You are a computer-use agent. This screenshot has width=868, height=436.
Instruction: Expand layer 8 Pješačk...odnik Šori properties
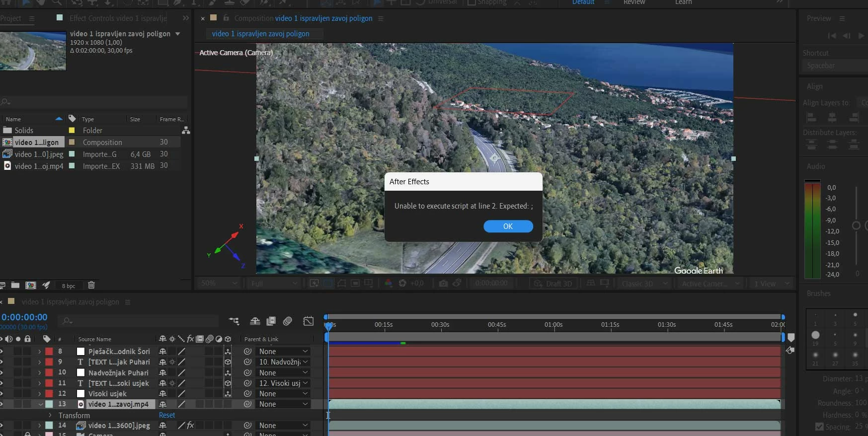pyautogui.click(x=39, y=351)
